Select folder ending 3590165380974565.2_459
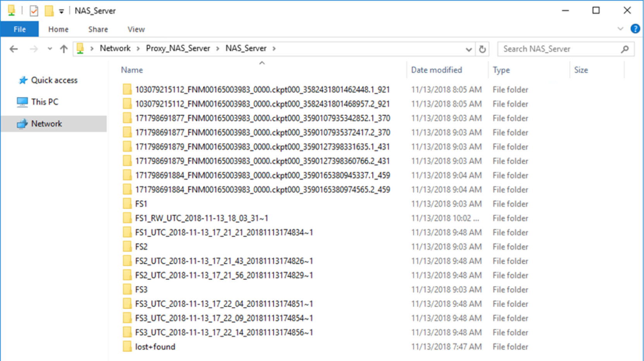Screen dimensions: 644x361 263,190
